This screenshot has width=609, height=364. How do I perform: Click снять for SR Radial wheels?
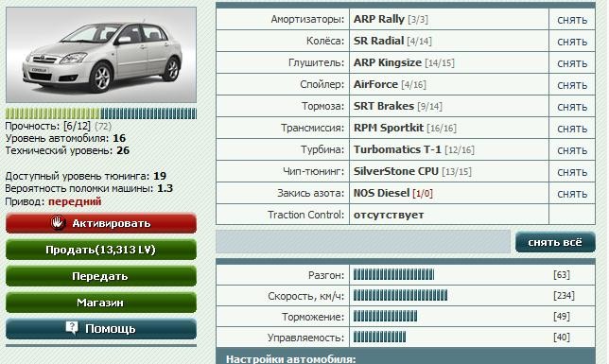point(572,42)
